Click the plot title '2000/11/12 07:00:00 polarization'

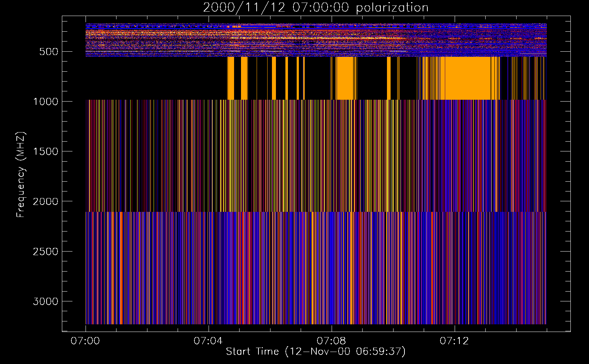pos(316,8)
